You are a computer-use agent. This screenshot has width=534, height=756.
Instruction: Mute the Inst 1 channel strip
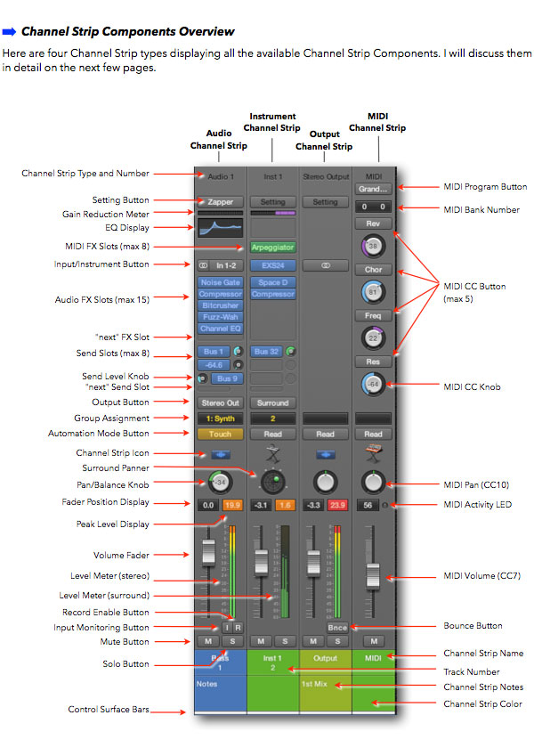(x=261, y=641)
